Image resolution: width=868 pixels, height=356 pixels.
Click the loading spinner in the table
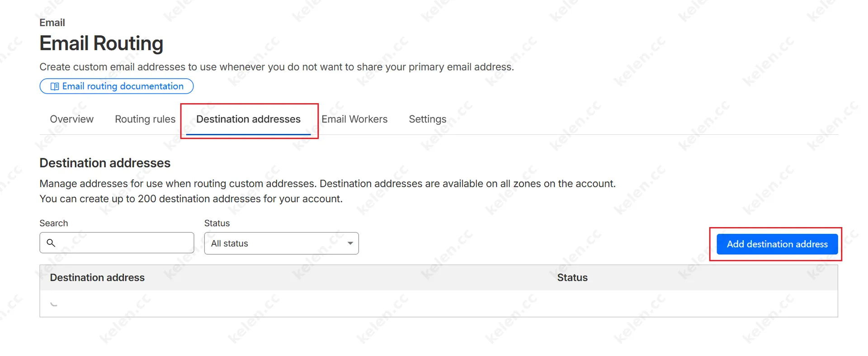pyautogui.click(x=54, y=304)
